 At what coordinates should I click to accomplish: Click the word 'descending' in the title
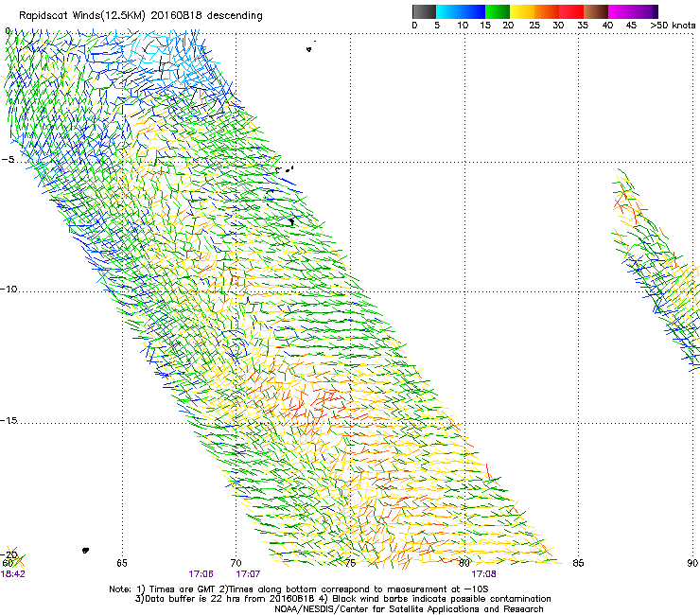pos(235,16)
